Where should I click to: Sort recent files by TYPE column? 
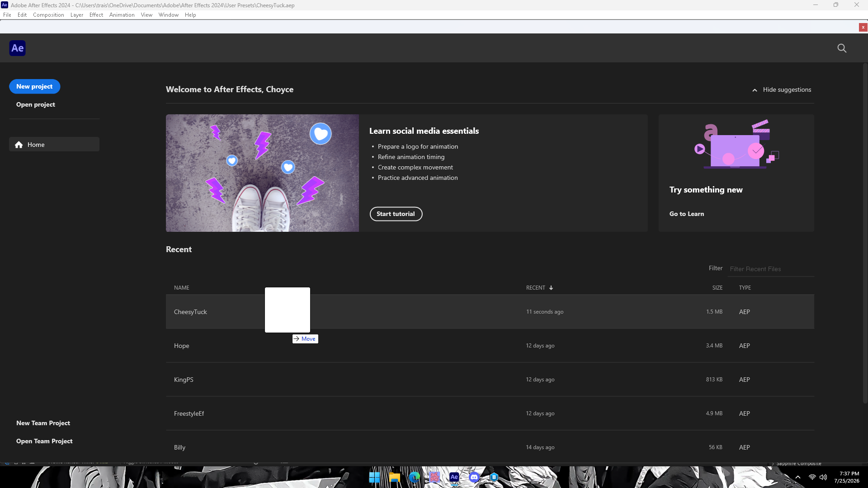745,288
